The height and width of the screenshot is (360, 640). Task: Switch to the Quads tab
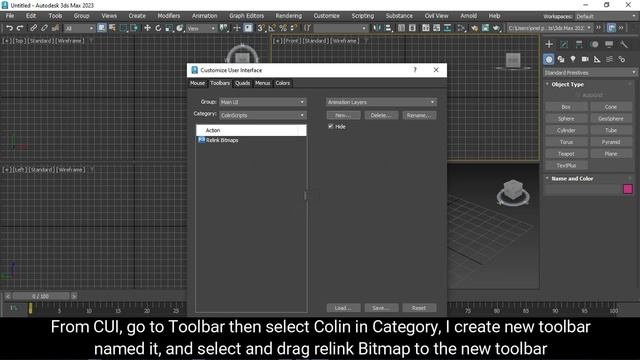pyautogui.click(x=242, y=83)
